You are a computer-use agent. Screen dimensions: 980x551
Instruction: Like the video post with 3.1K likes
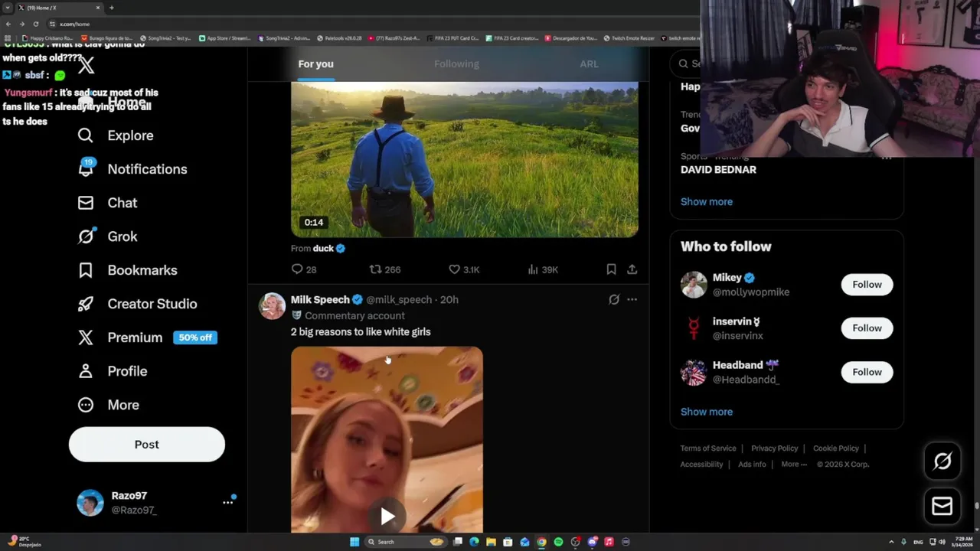[x=464, y=269]
